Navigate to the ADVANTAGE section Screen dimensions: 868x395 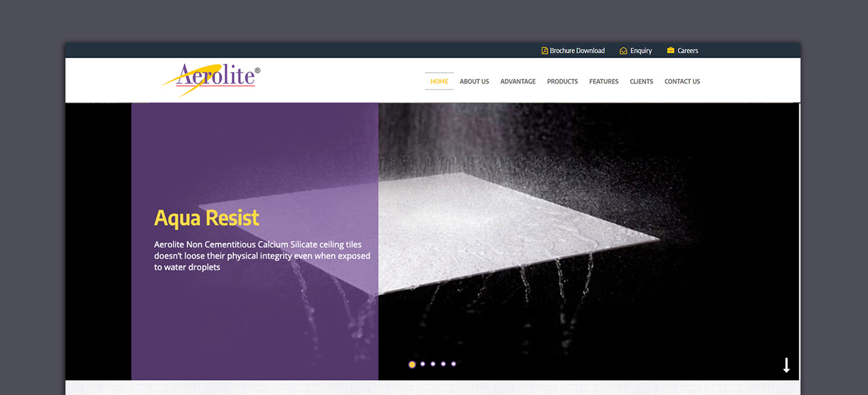click(x=518, y=81)
